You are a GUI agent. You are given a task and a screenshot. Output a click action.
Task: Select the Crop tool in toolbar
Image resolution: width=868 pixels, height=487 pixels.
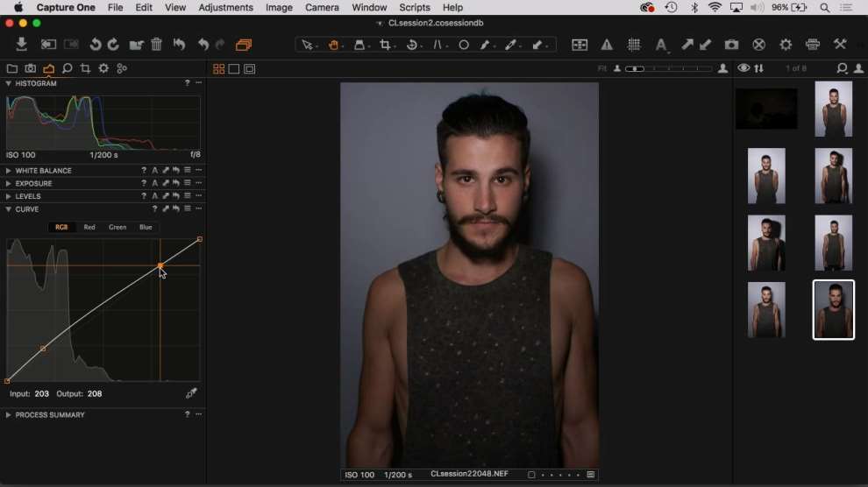click(x=385, y=45)
